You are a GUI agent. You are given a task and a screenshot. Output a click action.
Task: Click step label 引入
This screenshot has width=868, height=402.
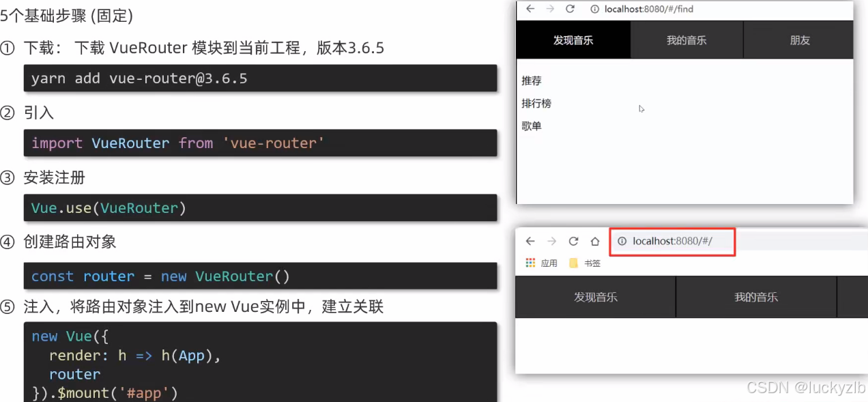click(38, 113)
